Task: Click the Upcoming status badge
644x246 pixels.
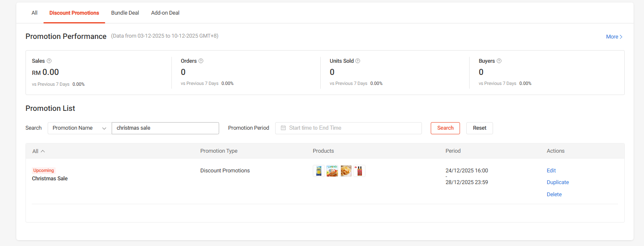Action: [x=43, y=170]
